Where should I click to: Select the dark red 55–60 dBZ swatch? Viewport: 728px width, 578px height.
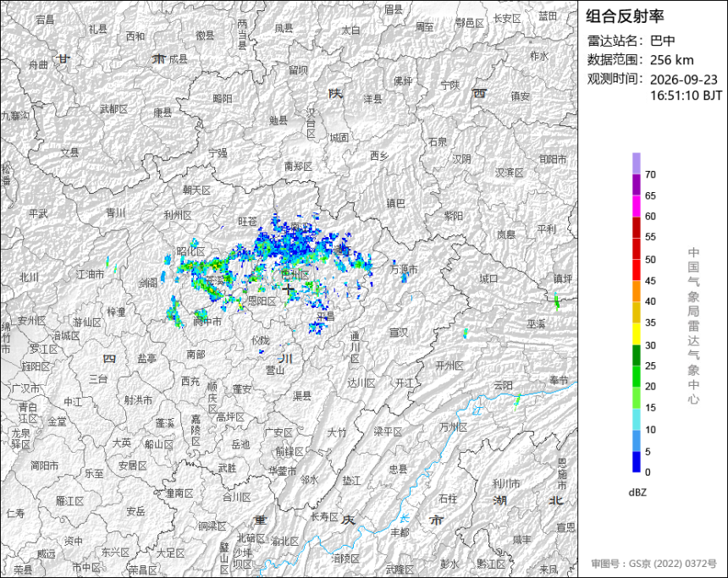636,228
